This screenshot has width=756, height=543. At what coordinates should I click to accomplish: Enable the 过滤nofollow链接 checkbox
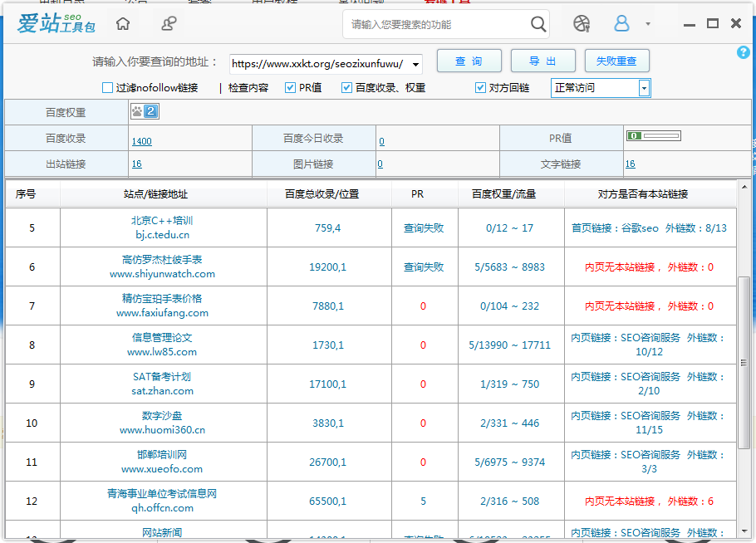107,88
